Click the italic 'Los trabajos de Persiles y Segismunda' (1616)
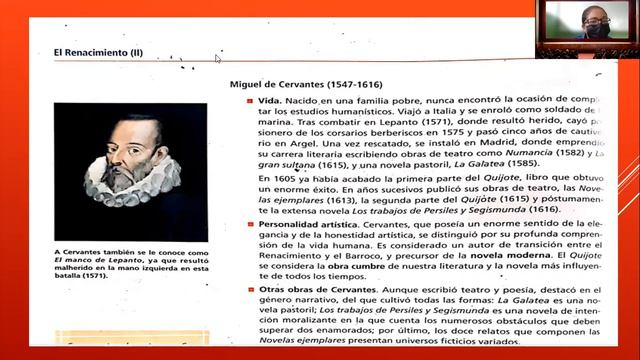640x360 pixels. click(439, 210)
